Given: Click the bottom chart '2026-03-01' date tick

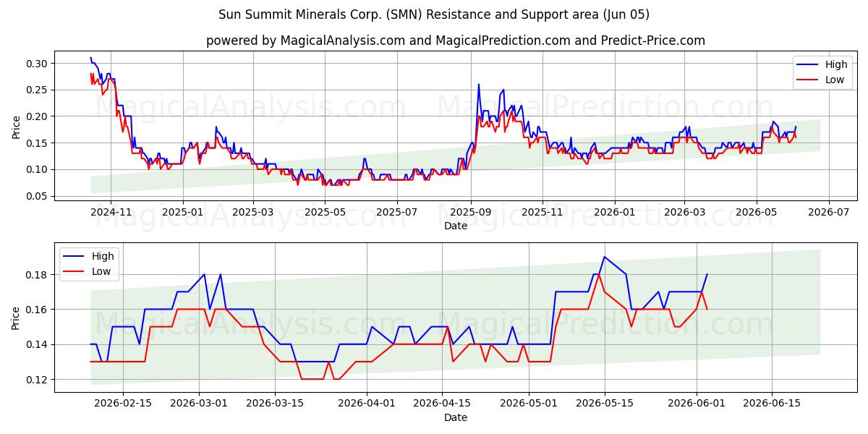Looking at the screenshot, I should tap(199, 403).
